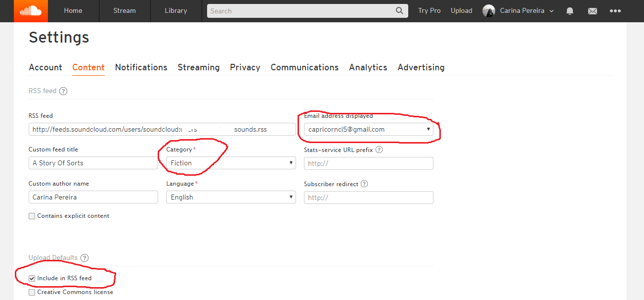The width and height of the screenshot is (644, 300).
Task: Click the Stats-service URL prefix field
Action: tap(369, 163)
